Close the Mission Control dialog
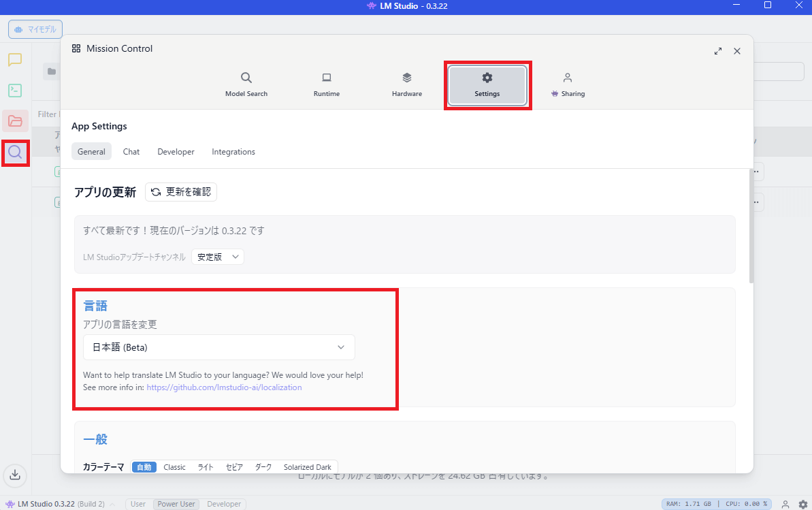Image resolution: width=812 pixels, height=510 pixels. point(737,51)
